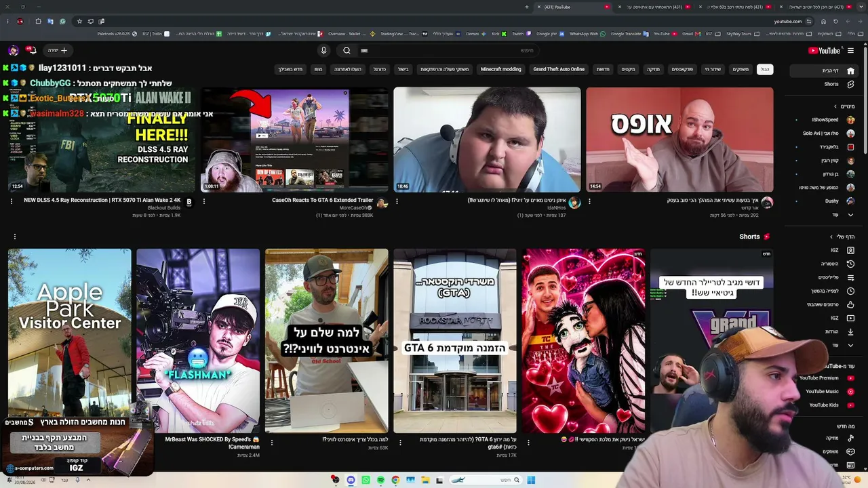
Task: Bookmark this page with the star icon
Action: point(79,21)
